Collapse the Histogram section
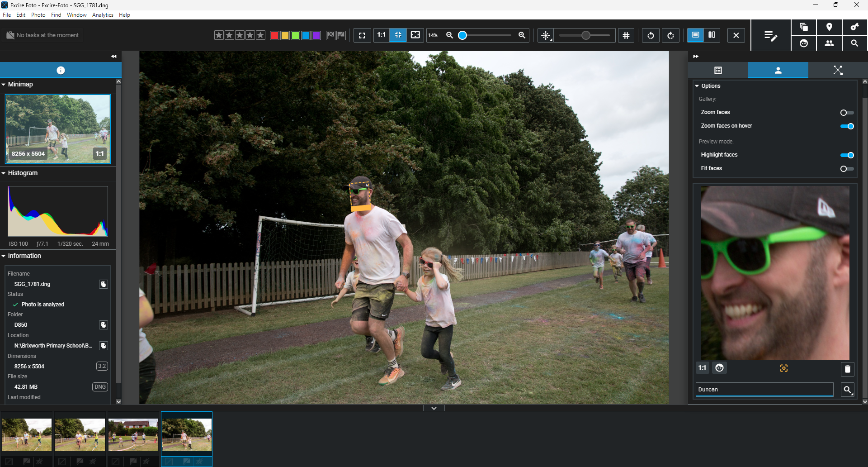Image resolution: width=868 pixels, height=467 pixels. click(4, 173)
